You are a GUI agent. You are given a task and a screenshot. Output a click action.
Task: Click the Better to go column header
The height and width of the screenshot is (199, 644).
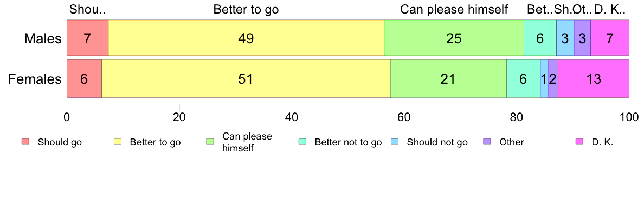tap(246, 9)
